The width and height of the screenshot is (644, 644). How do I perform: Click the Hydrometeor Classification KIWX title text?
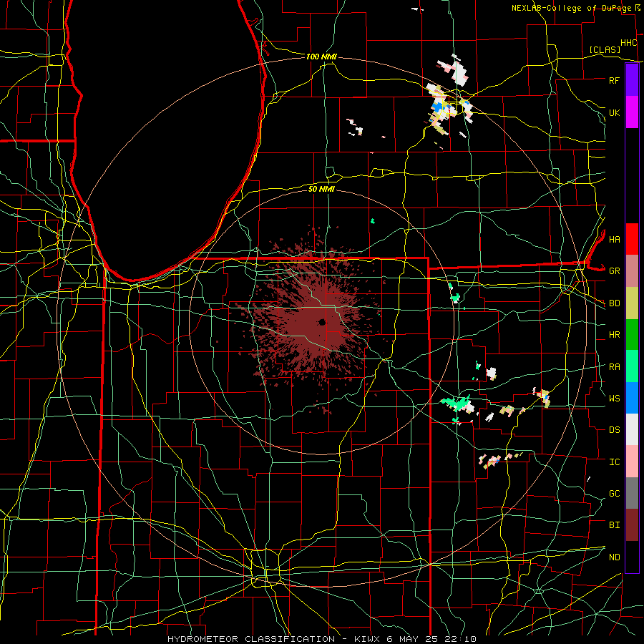coord(322,639)
